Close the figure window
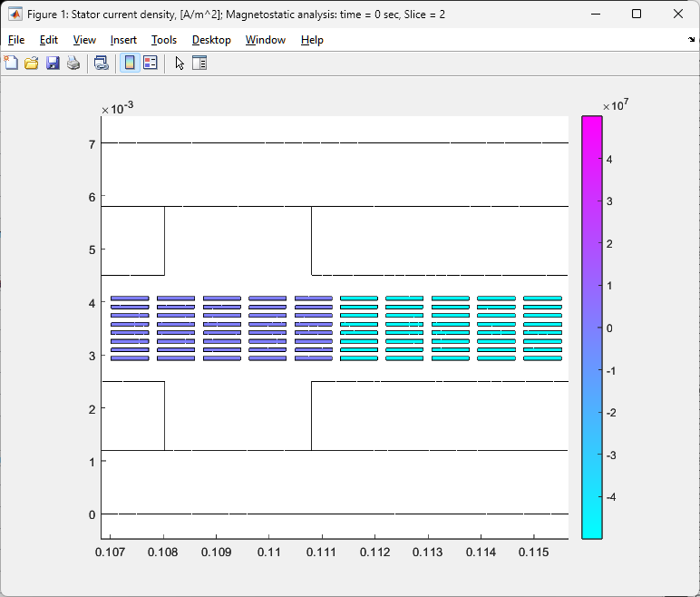 click(x=677, y=15)
